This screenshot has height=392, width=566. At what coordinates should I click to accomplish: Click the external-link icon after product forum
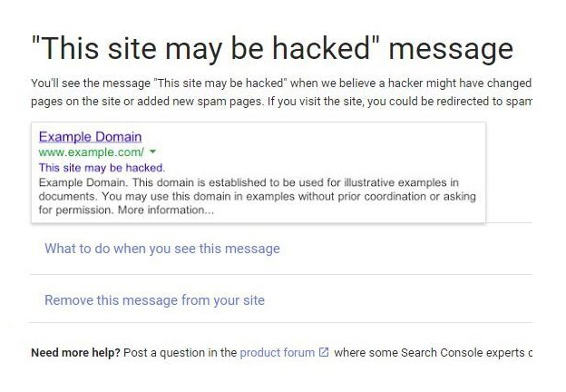coord(324,352)
